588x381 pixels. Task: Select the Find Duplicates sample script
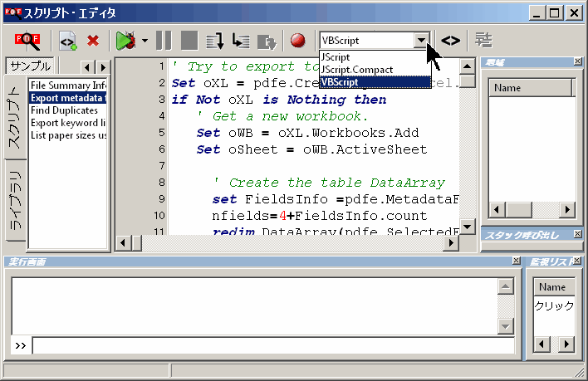click(x=64, y=110)
